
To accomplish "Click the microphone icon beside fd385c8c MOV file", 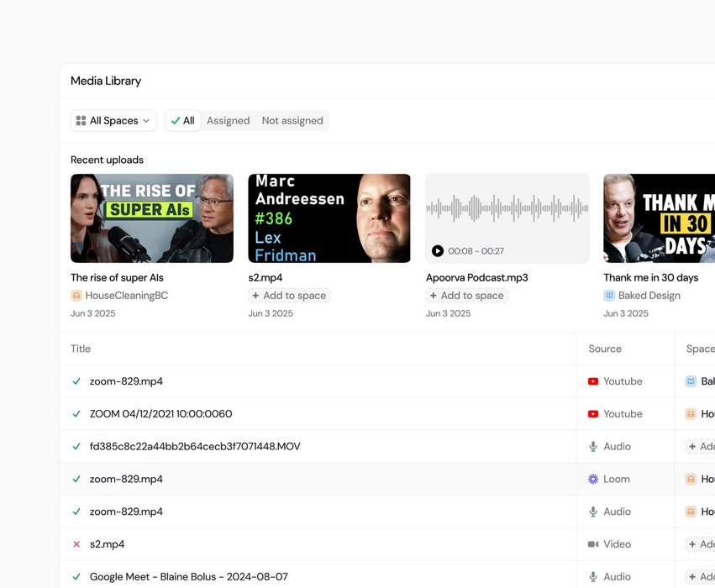I will pyautogui.click(x=593, y=447).
